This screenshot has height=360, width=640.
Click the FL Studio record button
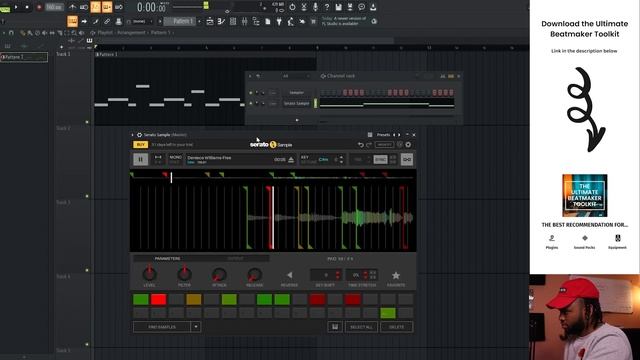click(39, 7)
